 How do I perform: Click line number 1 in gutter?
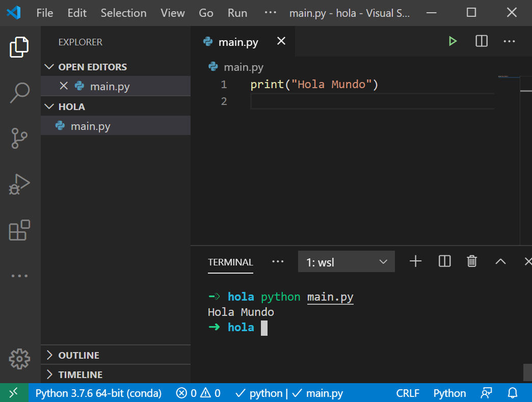pos(224,84)
